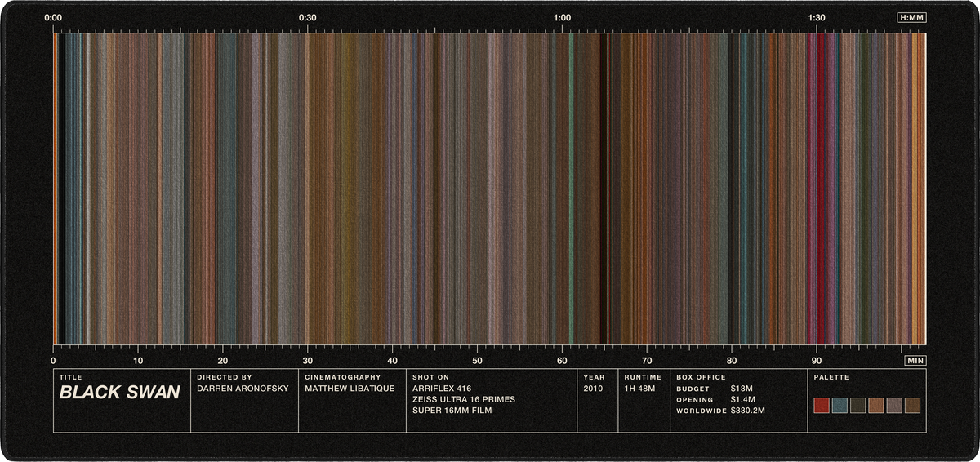Screen dimensions: 980x462
Task: Select the mauve-gray palette swatch
Action: point(894,406)
